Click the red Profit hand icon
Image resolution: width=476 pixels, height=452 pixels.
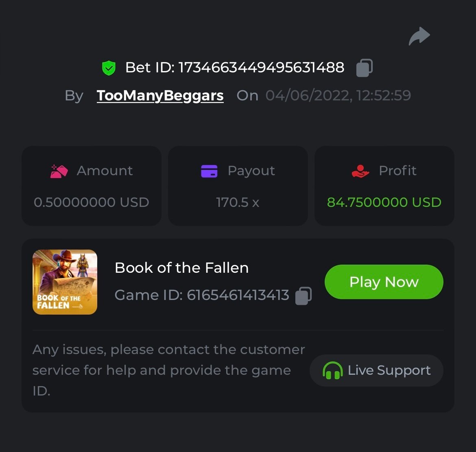coord(360,171)
